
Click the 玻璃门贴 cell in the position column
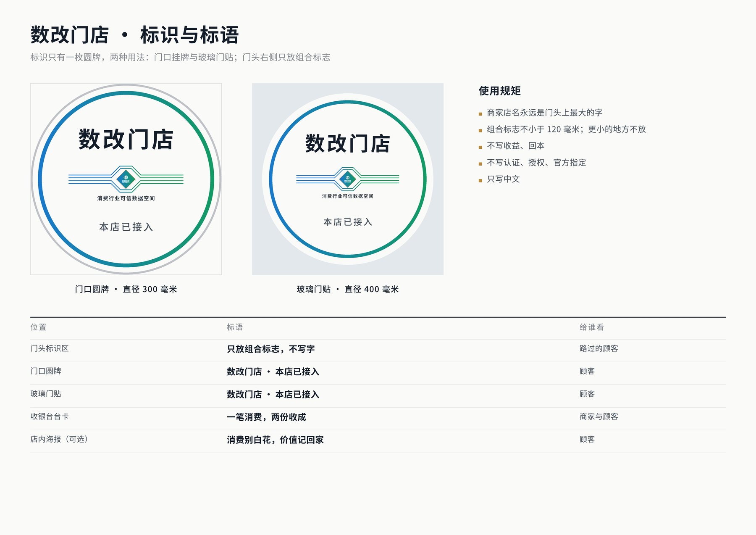(x=46, y=394)
